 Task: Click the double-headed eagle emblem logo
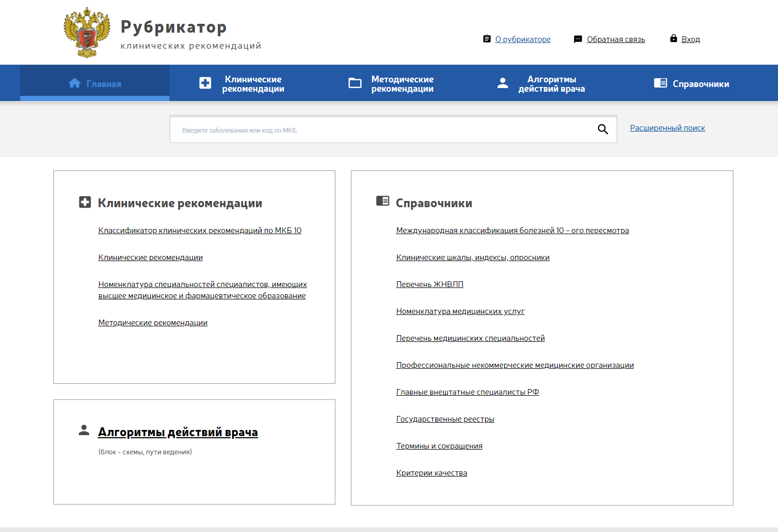pyautogui.click(x=87, y=32)
